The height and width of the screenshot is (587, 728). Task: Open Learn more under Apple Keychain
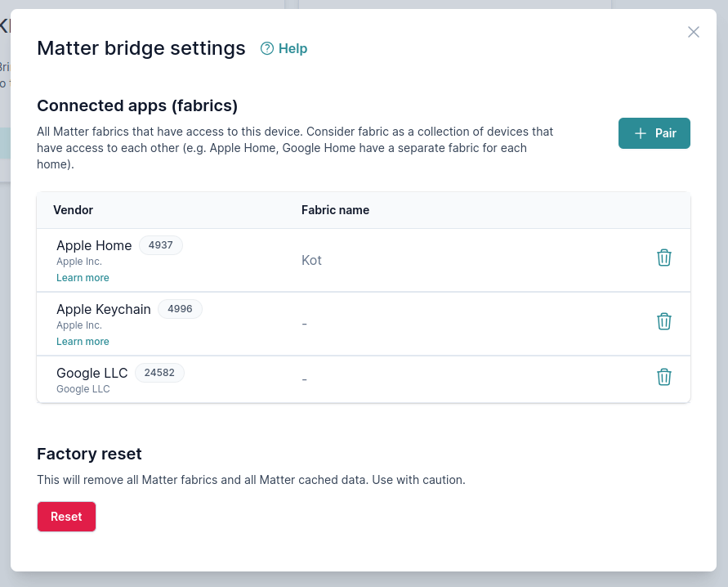[x=83, y=342]
